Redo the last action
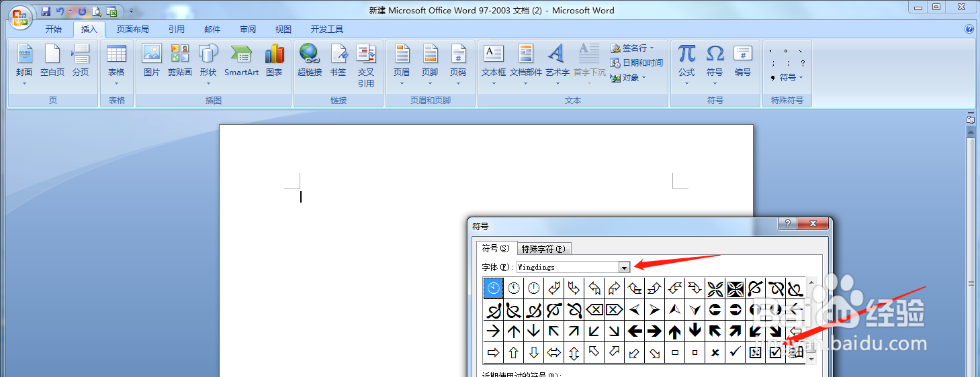This screenshot has width=980, height=377. [82, 11]
